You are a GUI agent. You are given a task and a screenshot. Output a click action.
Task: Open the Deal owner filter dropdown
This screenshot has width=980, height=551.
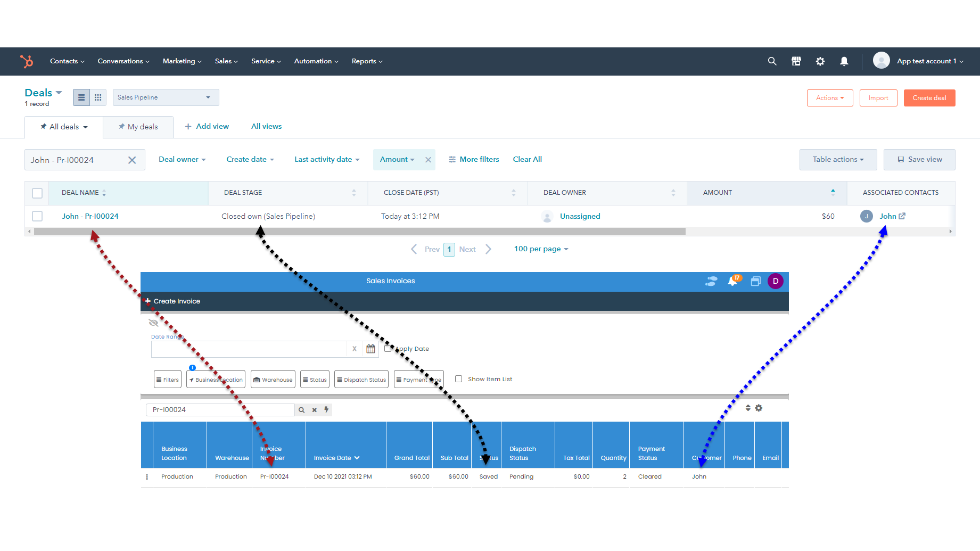click(182, 159)
